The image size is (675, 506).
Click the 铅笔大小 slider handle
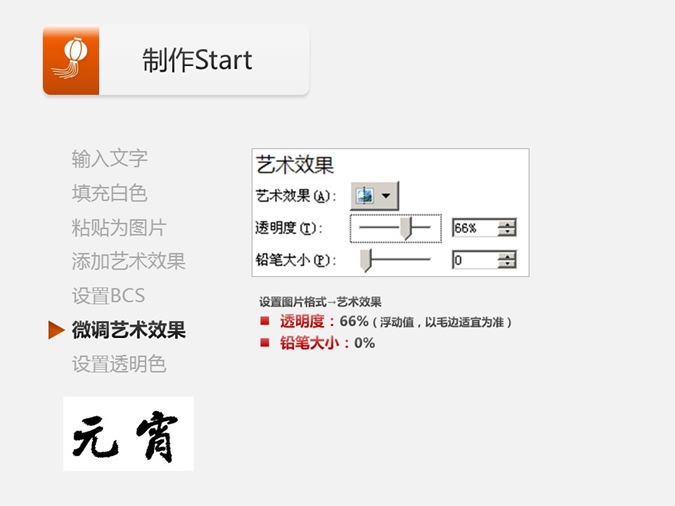point(366,261)
